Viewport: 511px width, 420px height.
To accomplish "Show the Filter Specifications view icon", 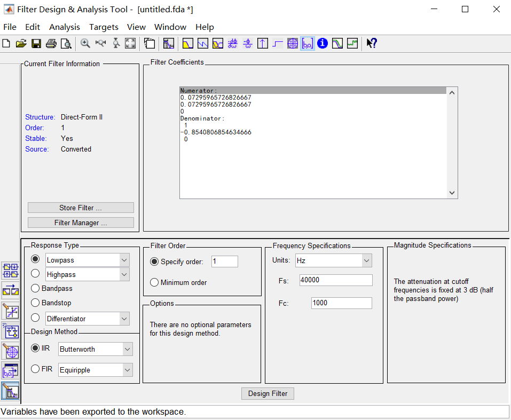I will (x=169, y=43).
